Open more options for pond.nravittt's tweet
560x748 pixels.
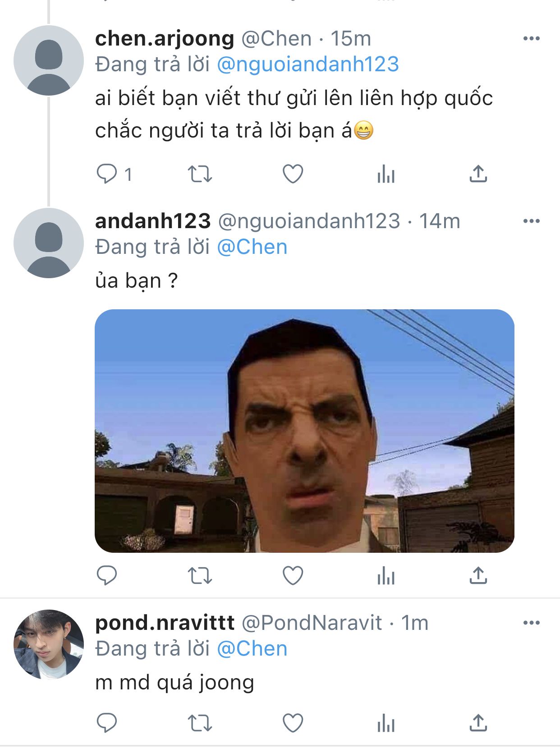tap(532, 623)
